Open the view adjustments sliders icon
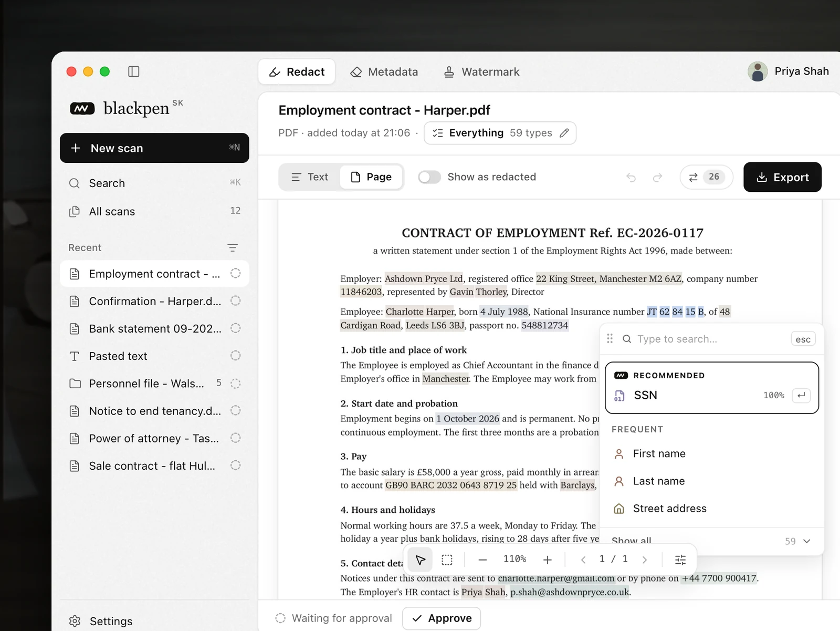This screenshot has height=631, width=840. coord(680,560)
